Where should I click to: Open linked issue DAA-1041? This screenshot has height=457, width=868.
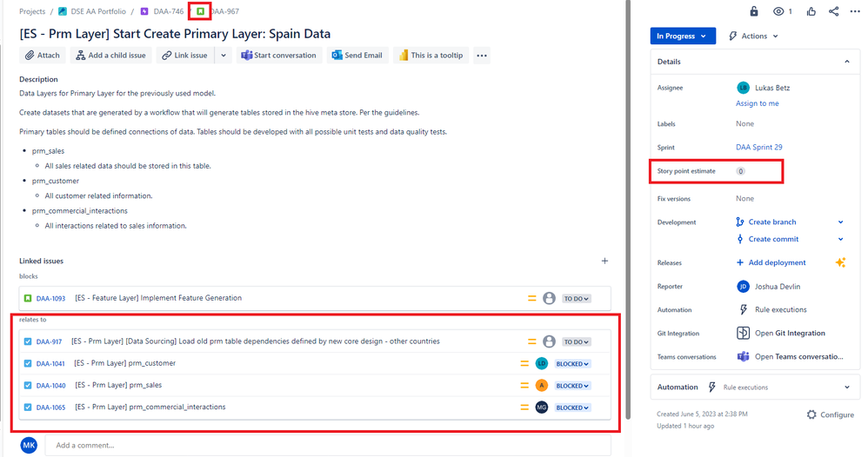click(x=50, y=363)
